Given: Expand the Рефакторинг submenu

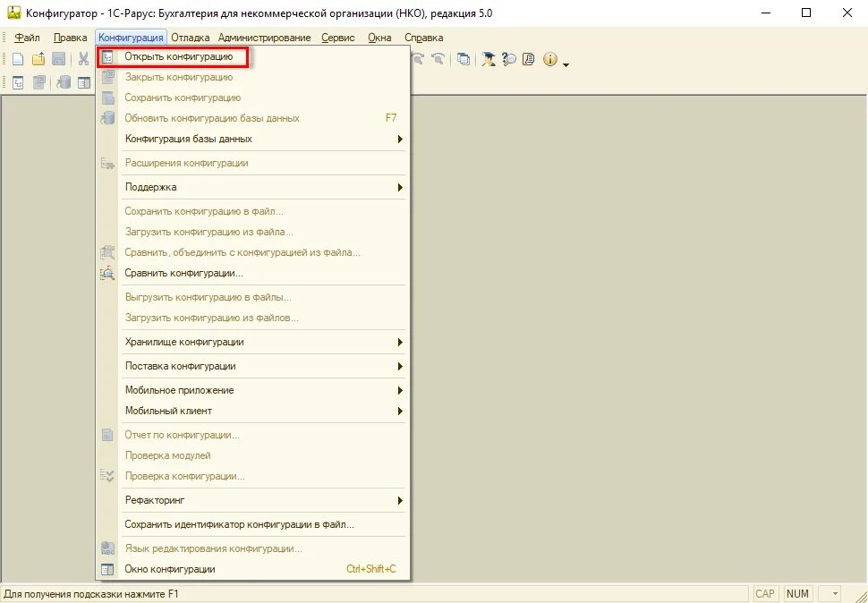Looking at the screenshot, I should tap(253, 500).
